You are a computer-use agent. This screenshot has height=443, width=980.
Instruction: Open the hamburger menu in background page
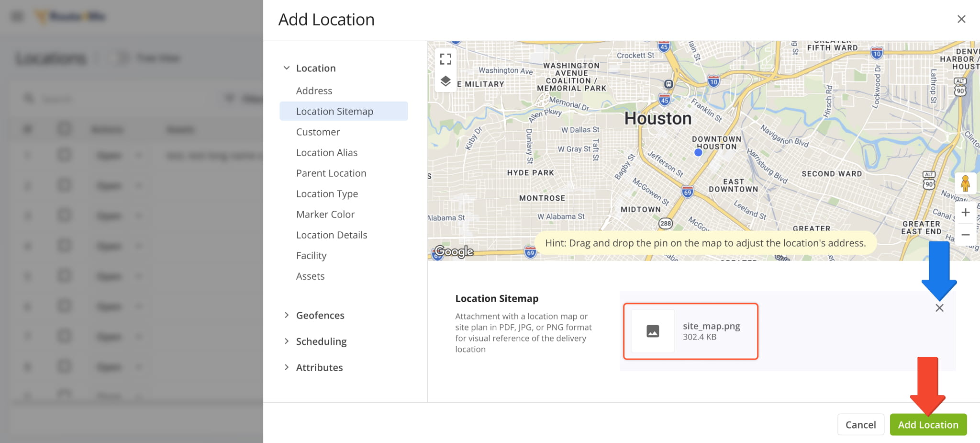(17, 17)
